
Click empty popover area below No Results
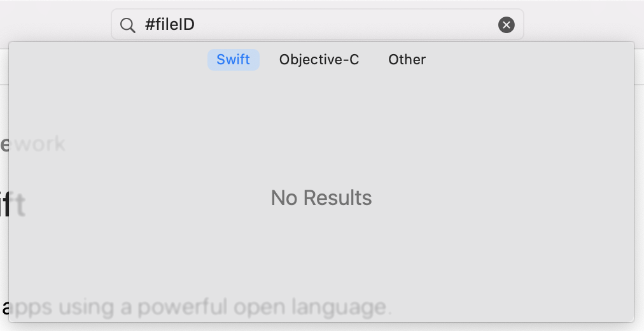[321, 261]
